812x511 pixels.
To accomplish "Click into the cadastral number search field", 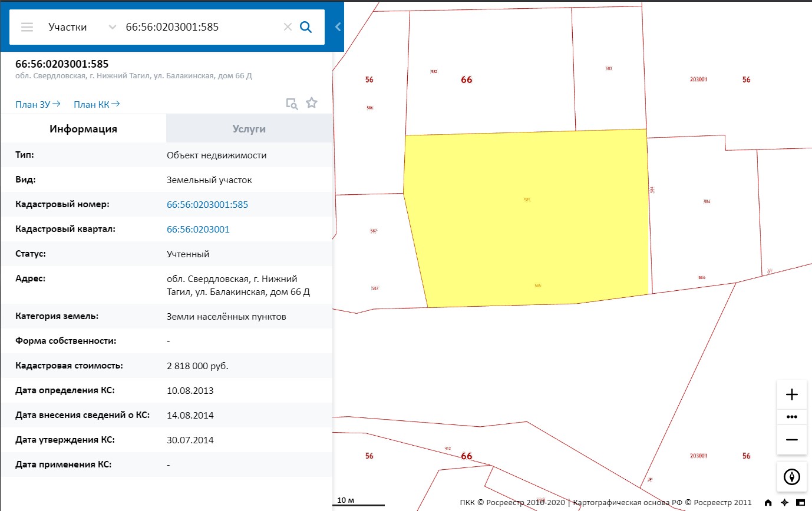I will 200,27.
